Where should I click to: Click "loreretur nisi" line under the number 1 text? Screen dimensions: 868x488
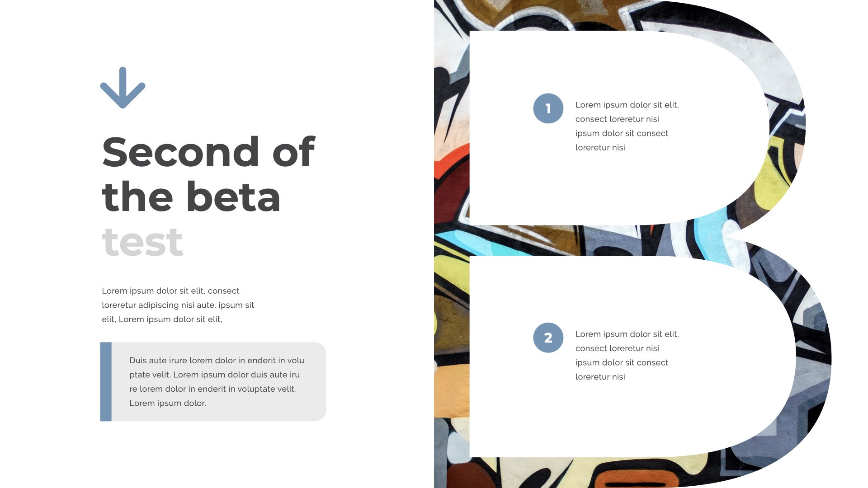(x=600, y=148)
